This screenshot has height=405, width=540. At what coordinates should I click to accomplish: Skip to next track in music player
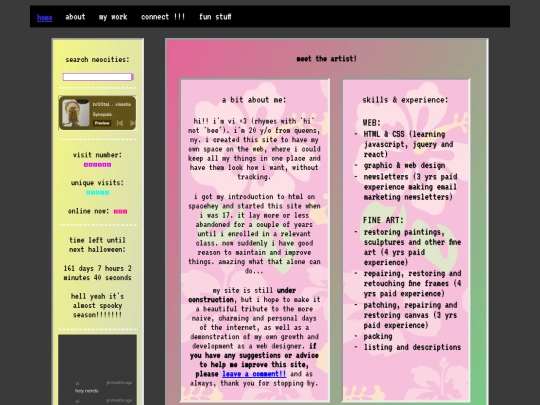[132, 123]
